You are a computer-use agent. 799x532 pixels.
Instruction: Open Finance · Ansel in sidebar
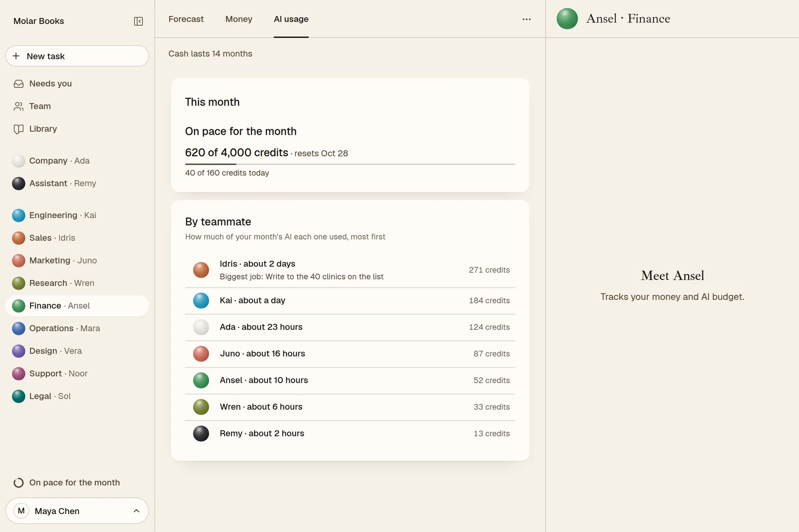(x=77, y=306)
